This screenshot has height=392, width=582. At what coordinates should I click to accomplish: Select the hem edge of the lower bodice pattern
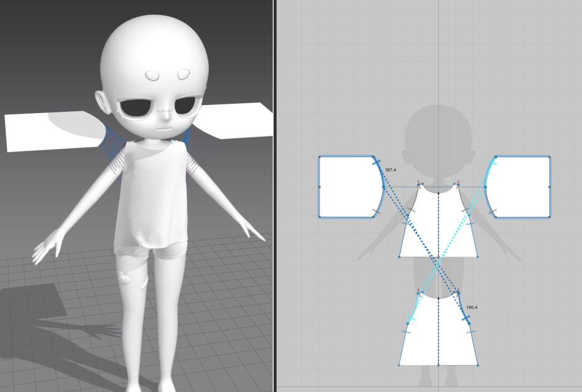(439, 365)
